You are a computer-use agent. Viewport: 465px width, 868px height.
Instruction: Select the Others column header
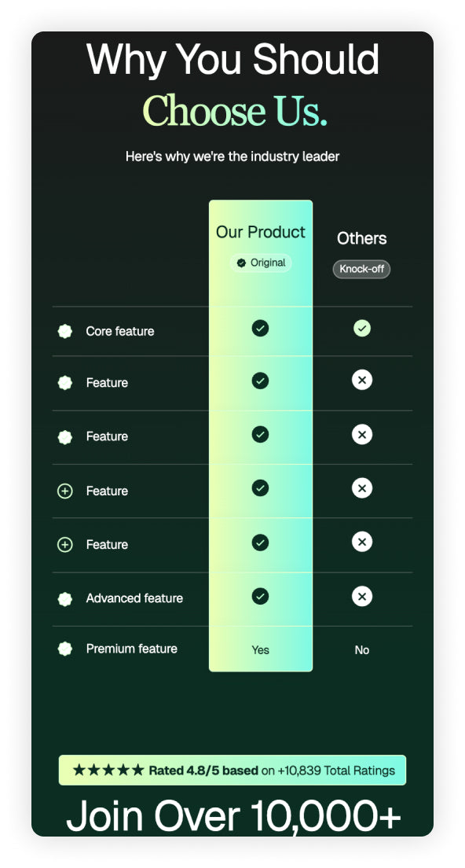pos(362,238)
